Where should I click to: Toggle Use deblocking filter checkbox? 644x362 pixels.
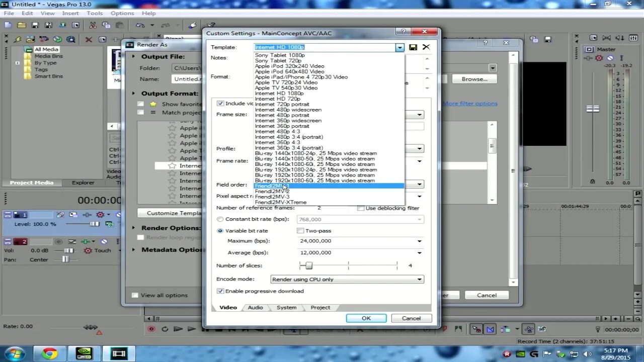pos(361,208)
